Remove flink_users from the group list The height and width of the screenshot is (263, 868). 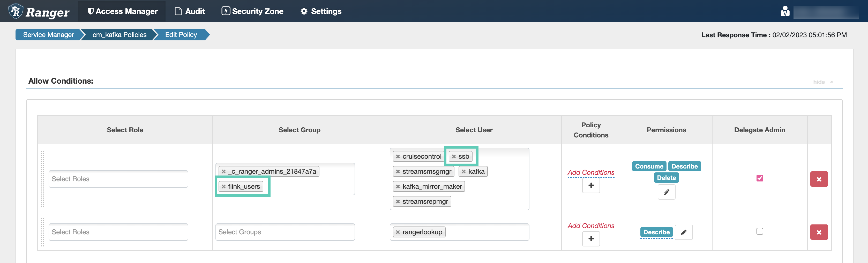click(223, 186)
